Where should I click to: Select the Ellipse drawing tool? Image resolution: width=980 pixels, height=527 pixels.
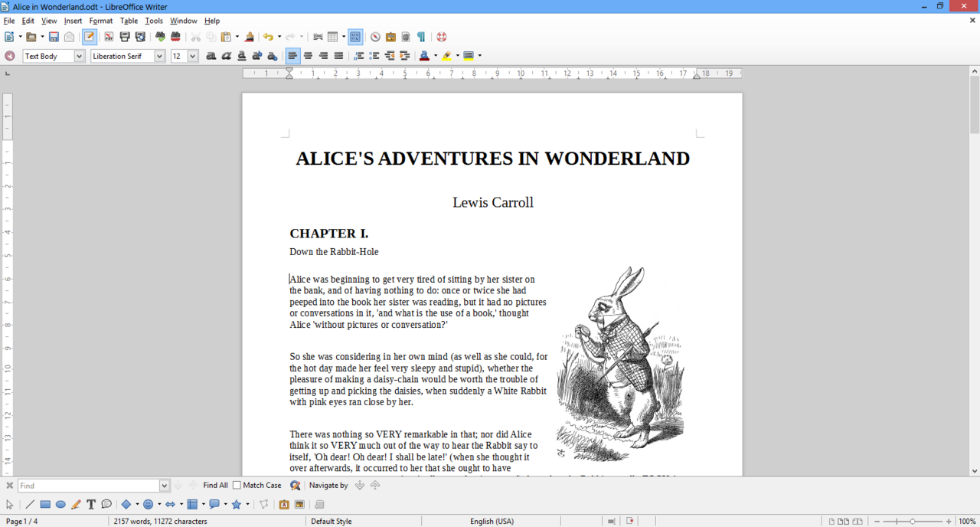60,504
